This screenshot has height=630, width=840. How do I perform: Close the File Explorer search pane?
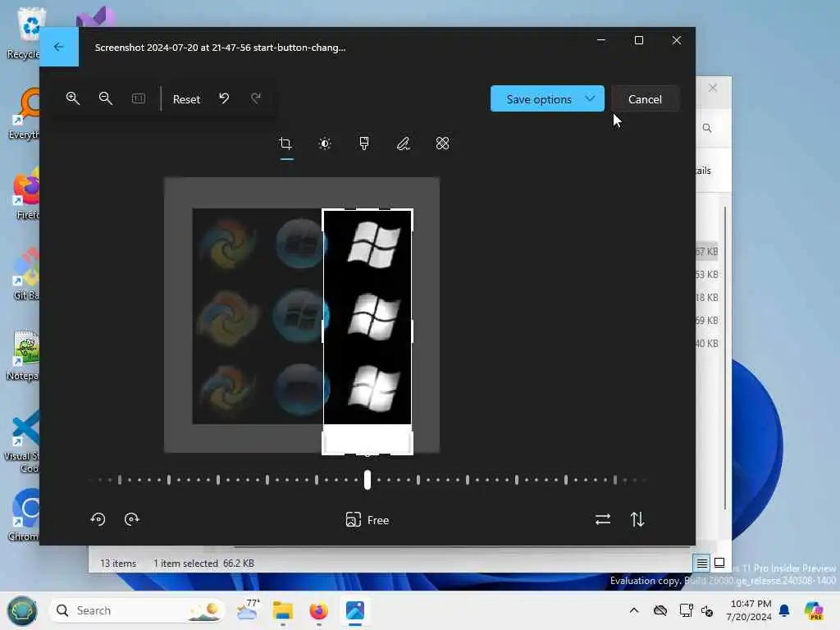(713, 88)
